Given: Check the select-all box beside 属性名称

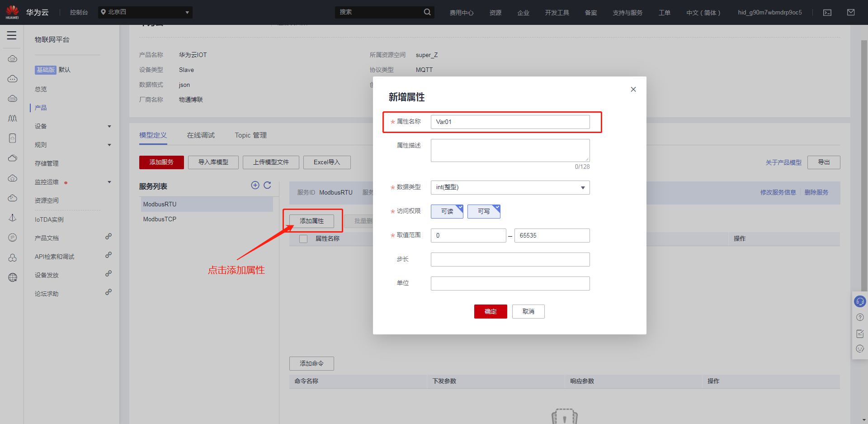Looking at the screenshot, I should (303, 239).
